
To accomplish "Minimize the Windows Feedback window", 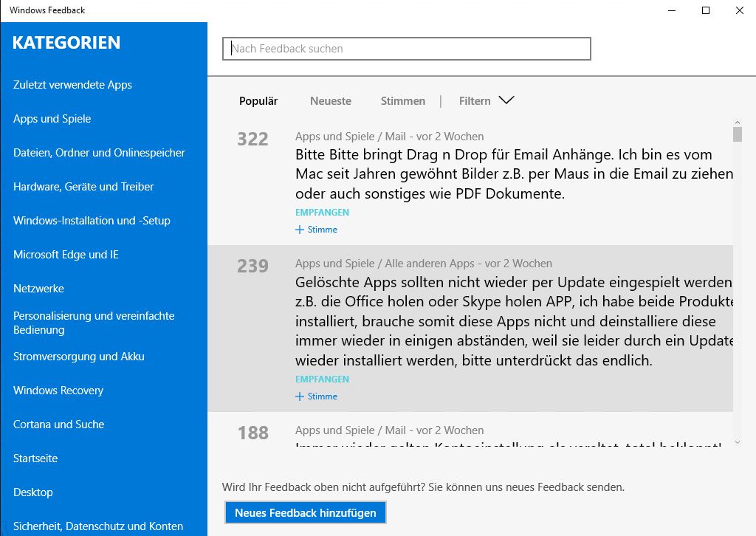I will [x=673, y=10].
